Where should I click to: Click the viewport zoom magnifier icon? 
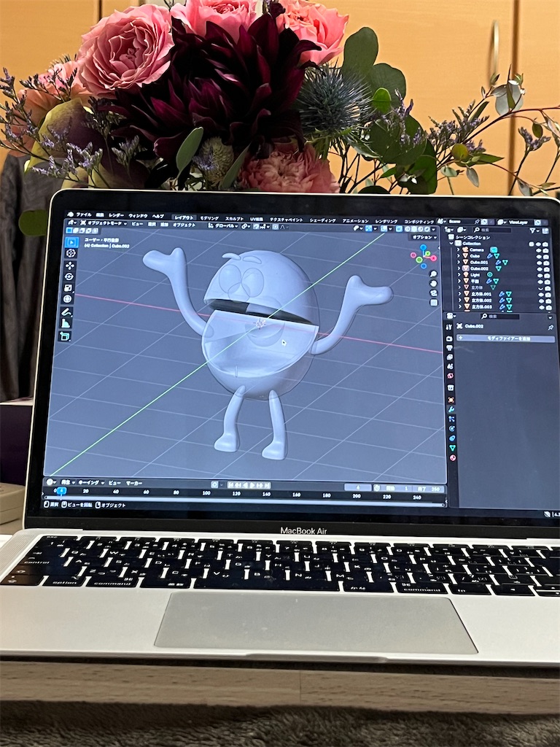pyautogui.click(x=433, y=274)
